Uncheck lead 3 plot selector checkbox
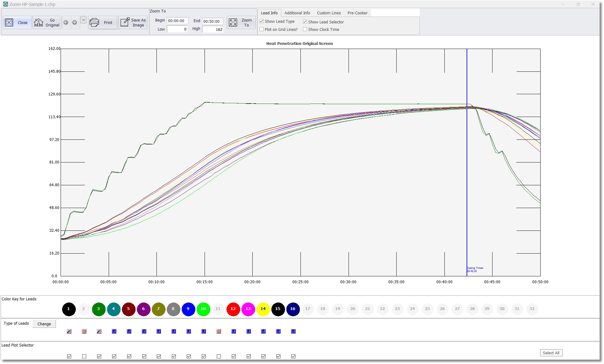 coord(99,356)
